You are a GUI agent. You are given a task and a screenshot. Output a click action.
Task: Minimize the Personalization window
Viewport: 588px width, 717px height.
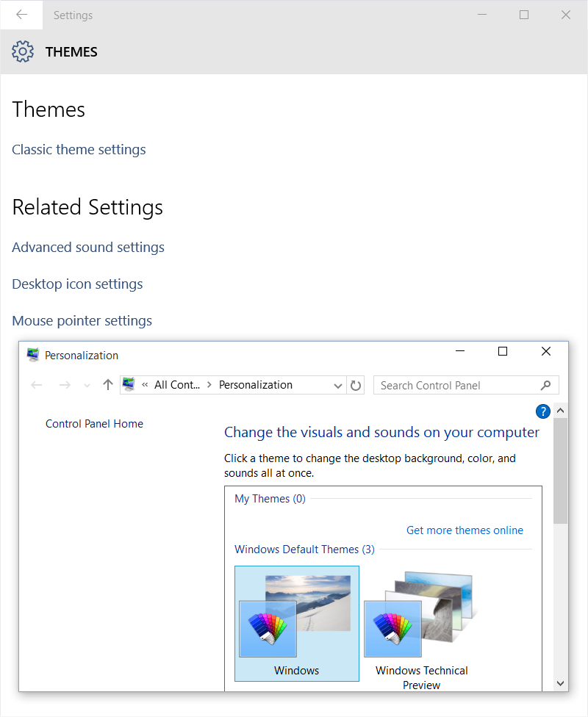460,351
